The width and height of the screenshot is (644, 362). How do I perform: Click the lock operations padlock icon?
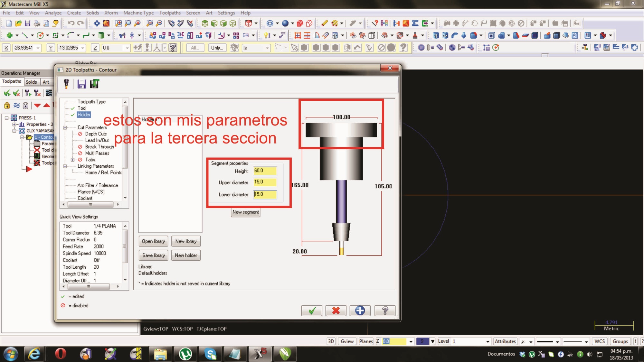click(7, 105)
